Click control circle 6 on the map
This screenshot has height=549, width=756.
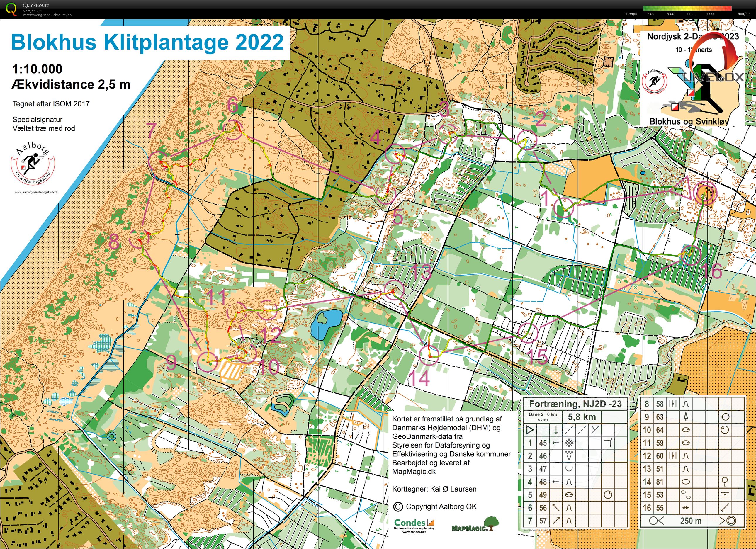coord(233,130)
